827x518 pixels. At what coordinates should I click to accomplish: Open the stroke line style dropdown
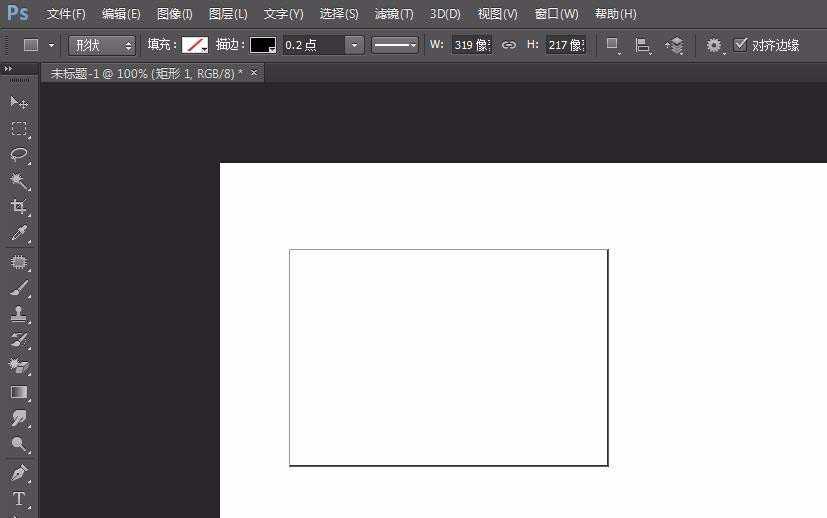tap(395, 45)
